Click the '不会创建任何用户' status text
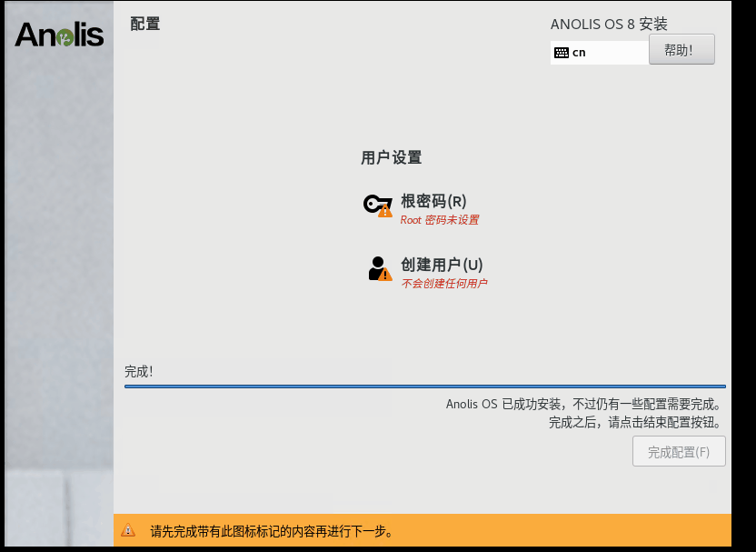The image size is (756, 552). tap(444, 284)
